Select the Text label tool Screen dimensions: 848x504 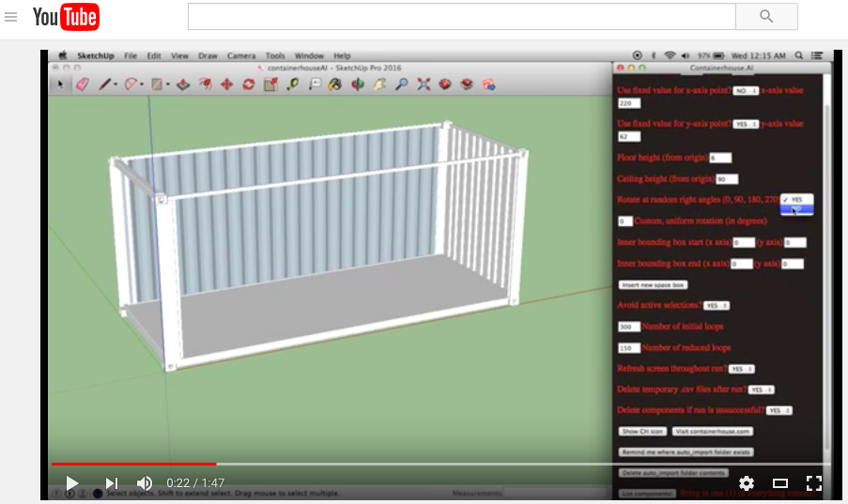[x=315, y=84]
